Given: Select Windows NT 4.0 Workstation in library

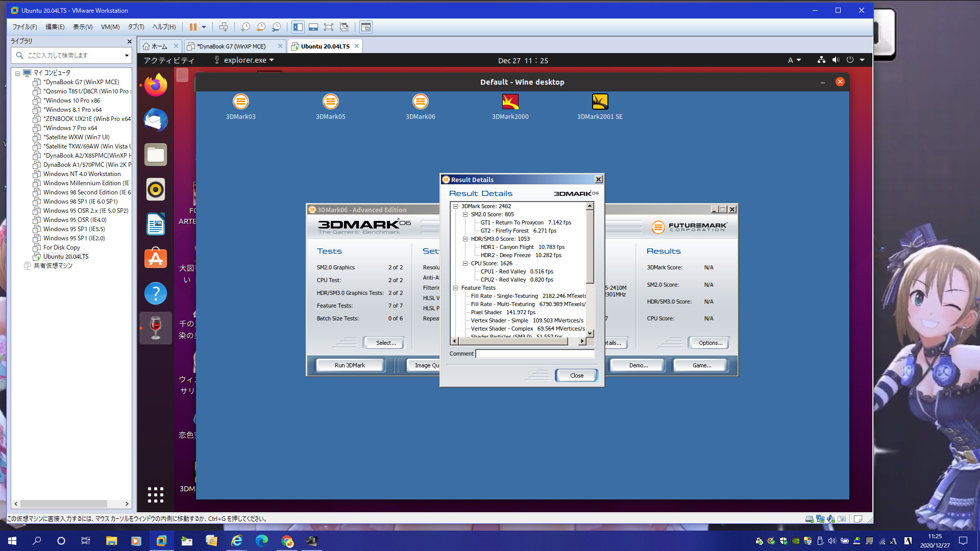Looking at the screenshot, I should (82, 174).
